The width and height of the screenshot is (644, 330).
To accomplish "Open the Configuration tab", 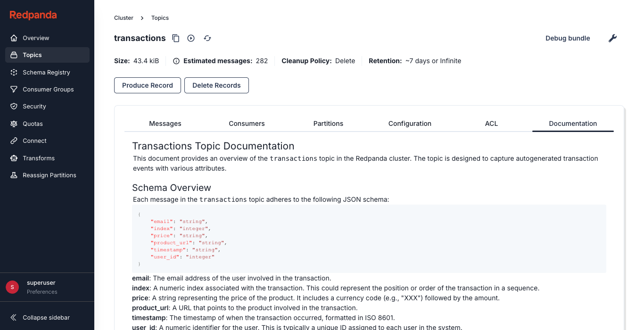I will [x=410, y=123].
